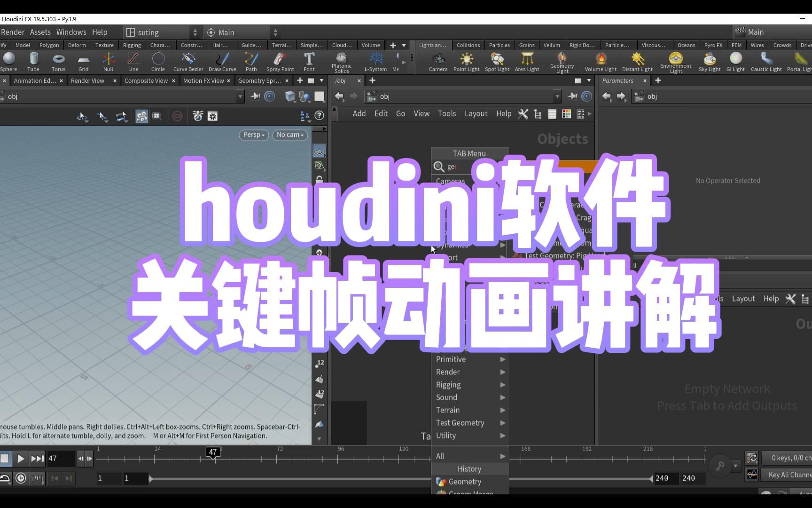The height and width of the screenshot is (508, 812).
Task: Jump to the last frame
Action: pyautogui.click(x=37, y=458)
